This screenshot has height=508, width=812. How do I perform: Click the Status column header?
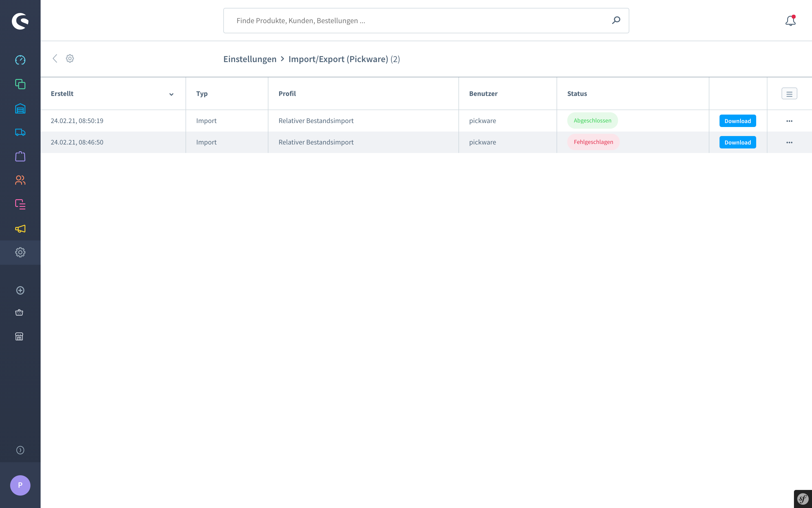pyautogui.click(x=577, y=94)
